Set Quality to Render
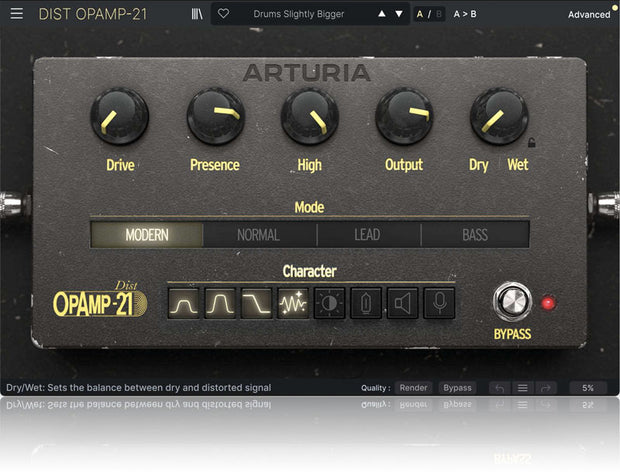Viewport: 620px width, 474px height. pyautogui.click(x=413, y=388)
